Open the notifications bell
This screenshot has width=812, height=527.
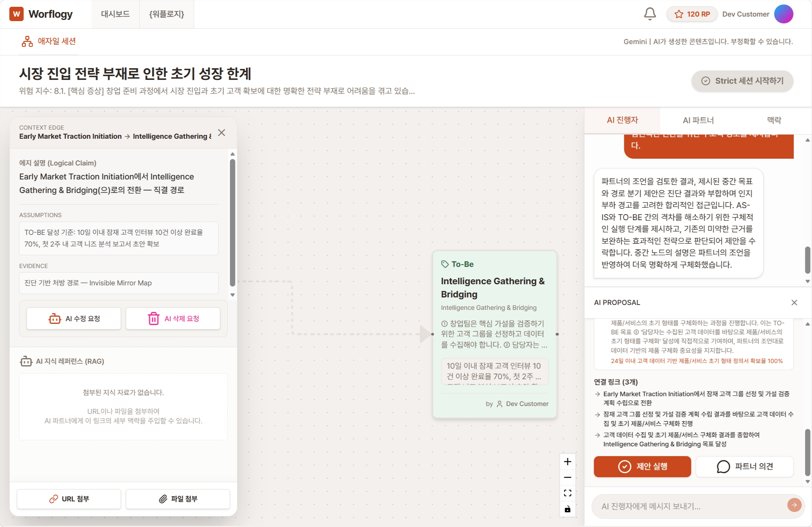coord(649,14)
